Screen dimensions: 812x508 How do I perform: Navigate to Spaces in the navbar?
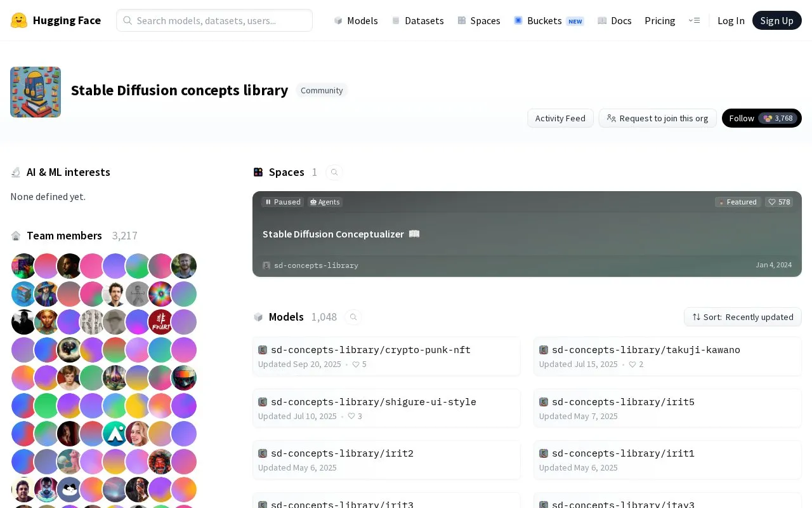tap(479, 20)
